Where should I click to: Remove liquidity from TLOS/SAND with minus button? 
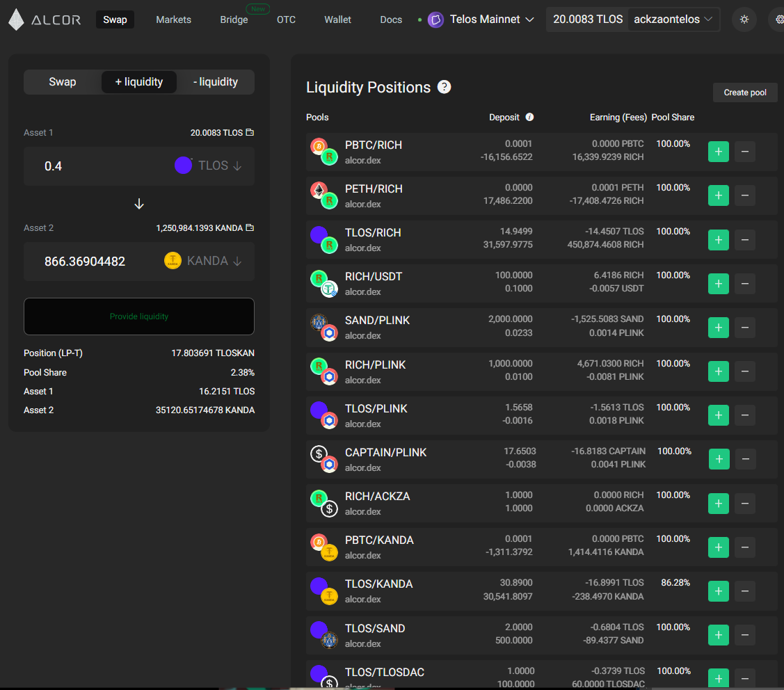click(744, 635)
